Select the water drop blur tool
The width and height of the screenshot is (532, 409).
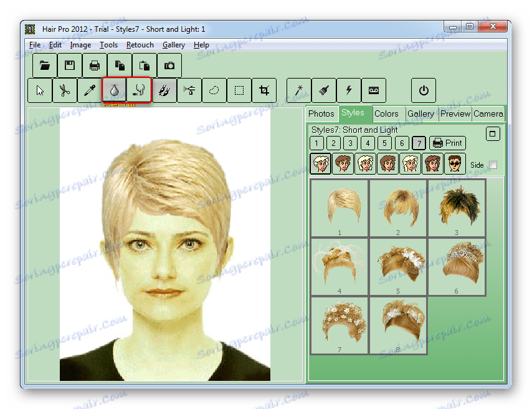pos(114,90)
